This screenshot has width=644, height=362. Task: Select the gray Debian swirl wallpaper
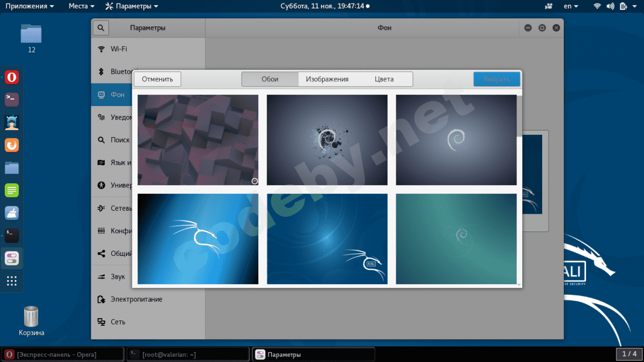tap(456, 140)
